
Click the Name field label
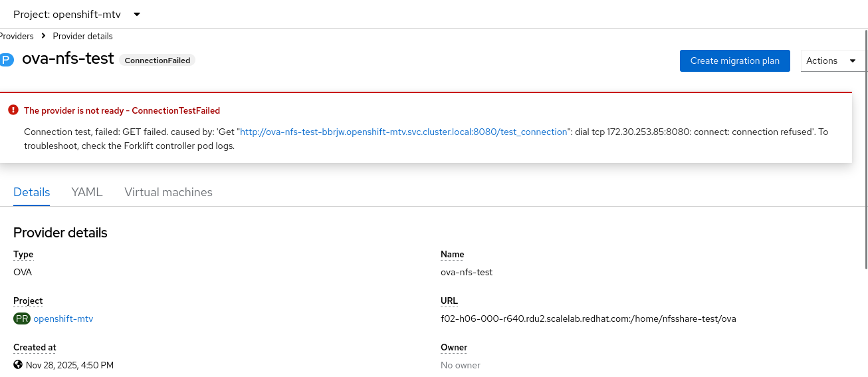pos(452,254)
